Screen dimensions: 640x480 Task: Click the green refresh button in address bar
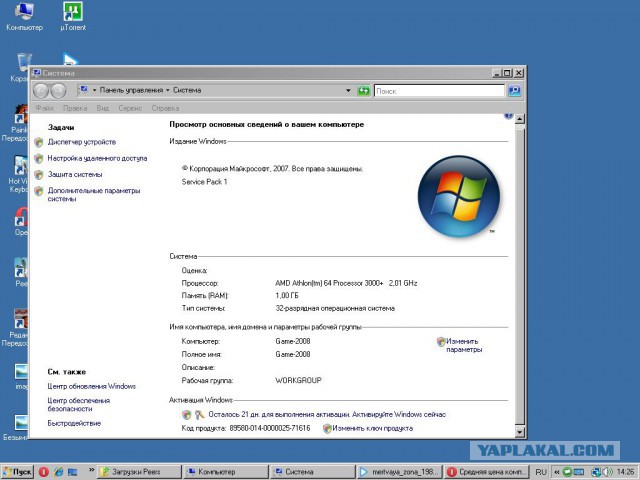click(363, 91)
